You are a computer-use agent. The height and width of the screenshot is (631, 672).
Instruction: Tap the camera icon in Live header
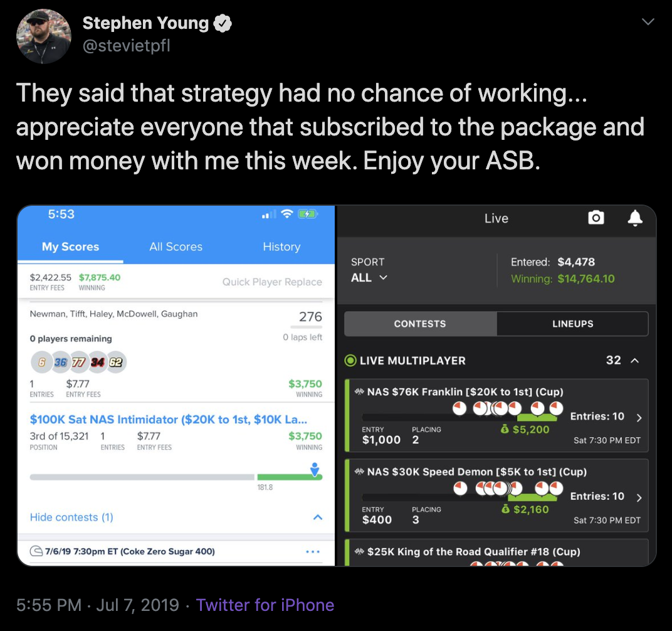(x=596, y=218)
